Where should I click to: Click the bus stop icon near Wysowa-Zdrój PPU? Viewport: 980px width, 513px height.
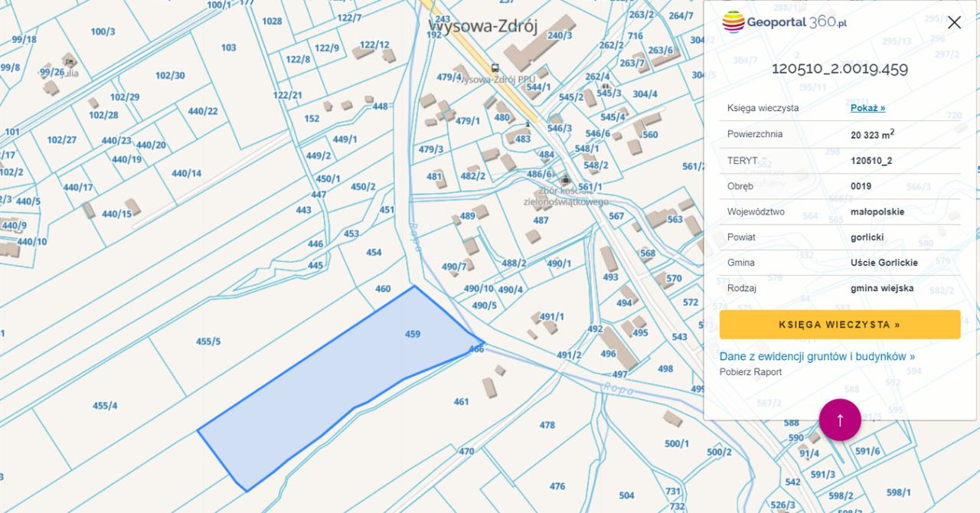[495, 68]
